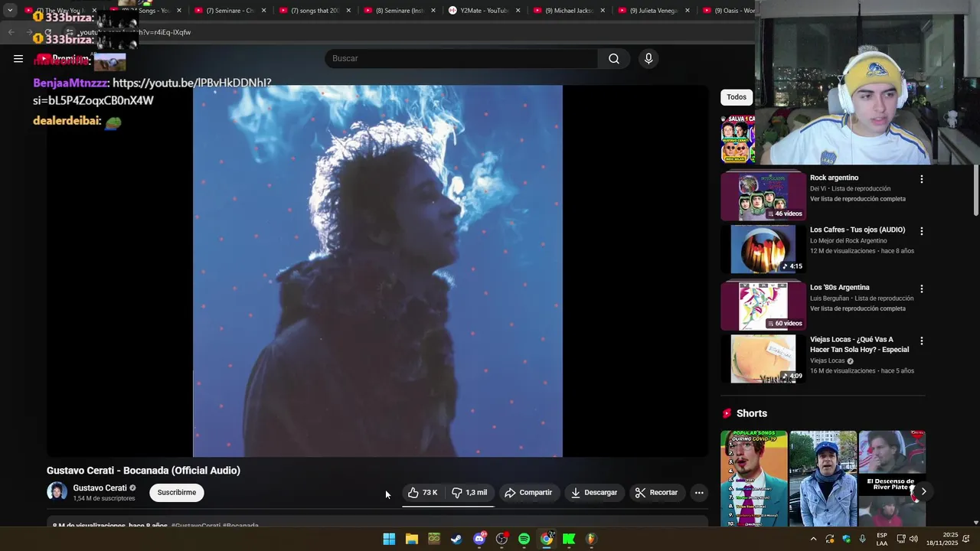Screen dimensions: 980x551
Task: Open the Gustavo Cerati channel name link
Action: coord(100,488)
